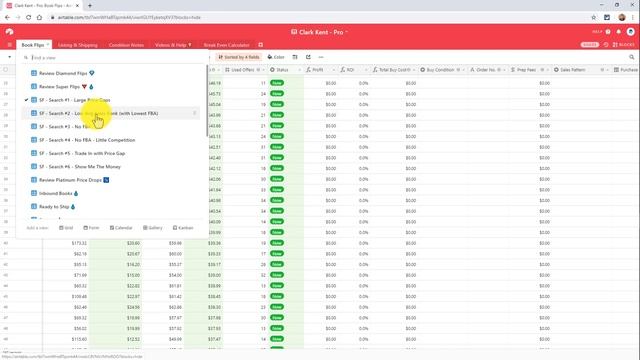
Task: Open notifications bell icon
Action: coord(619,32)
